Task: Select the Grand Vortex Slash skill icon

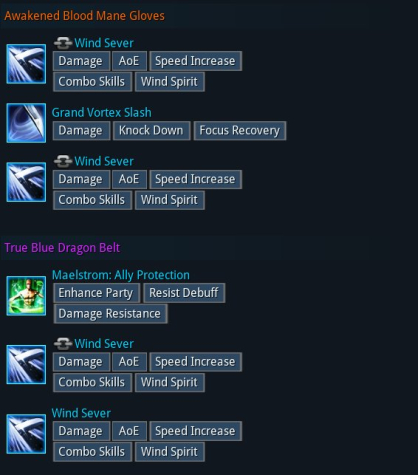Action: point(26,123)
